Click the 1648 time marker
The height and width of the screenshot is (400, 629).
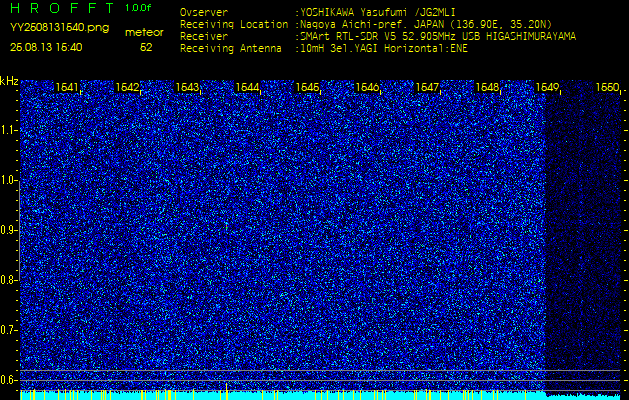(x=487, y=87)
